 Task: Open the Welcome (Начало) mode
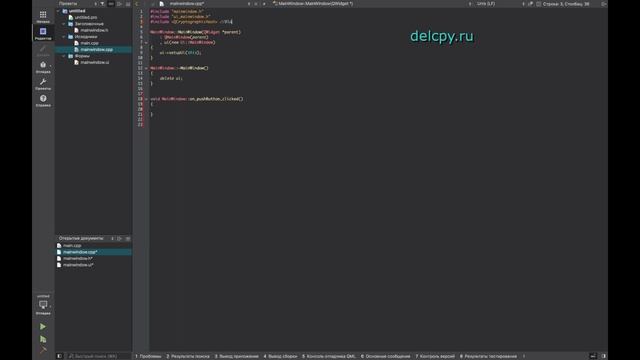(43, 17)
